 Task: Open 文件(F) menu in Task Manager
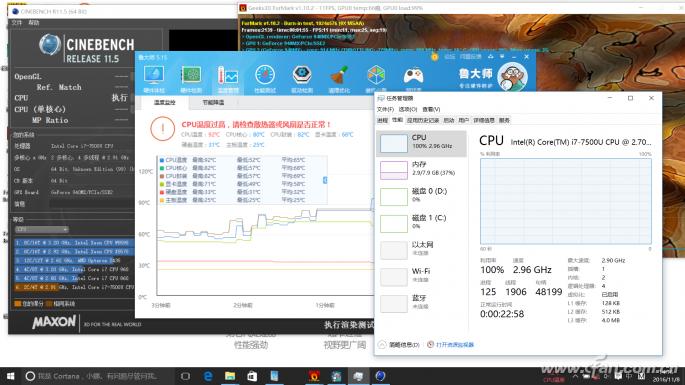click(x=385, y=109)
